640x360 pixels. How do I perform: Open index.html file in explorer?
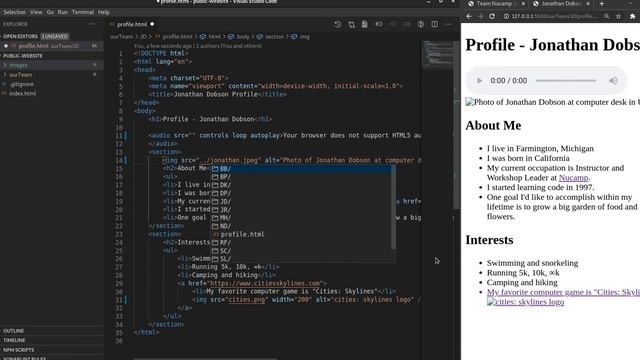[x=22, y=93]
